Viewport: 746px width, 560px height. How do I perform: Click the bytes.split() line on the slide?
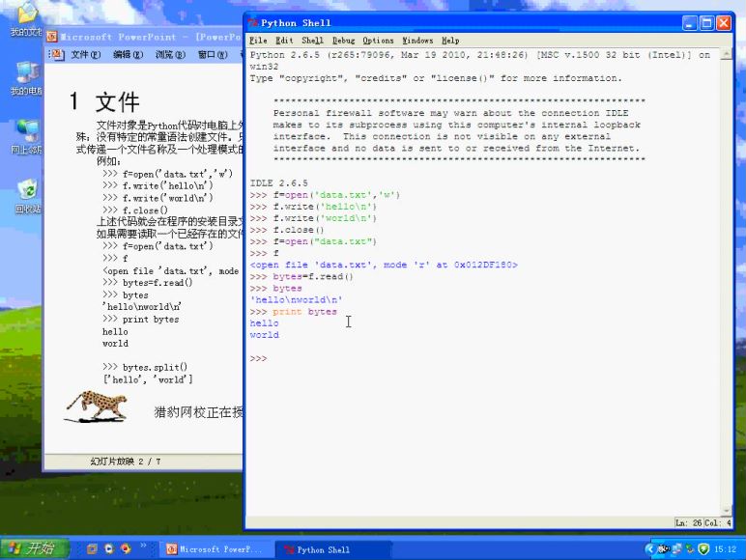[x=145, y=367]
